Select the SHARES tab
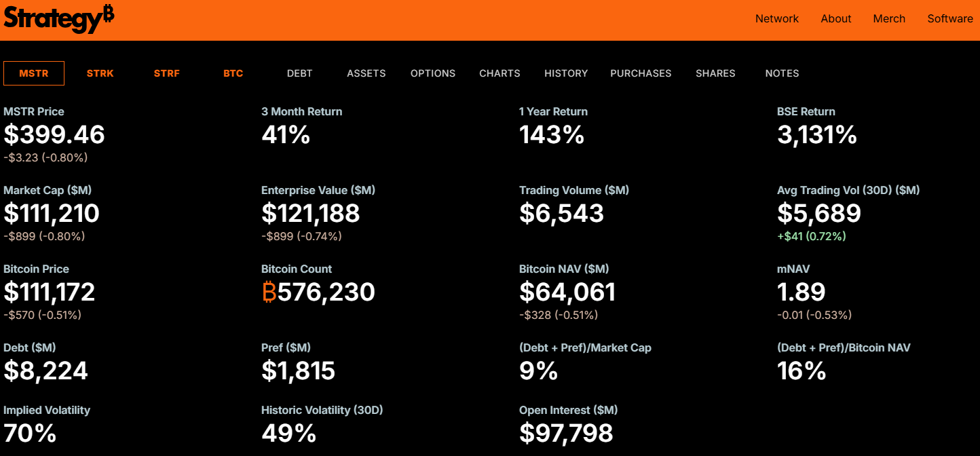 coord(715,73)
